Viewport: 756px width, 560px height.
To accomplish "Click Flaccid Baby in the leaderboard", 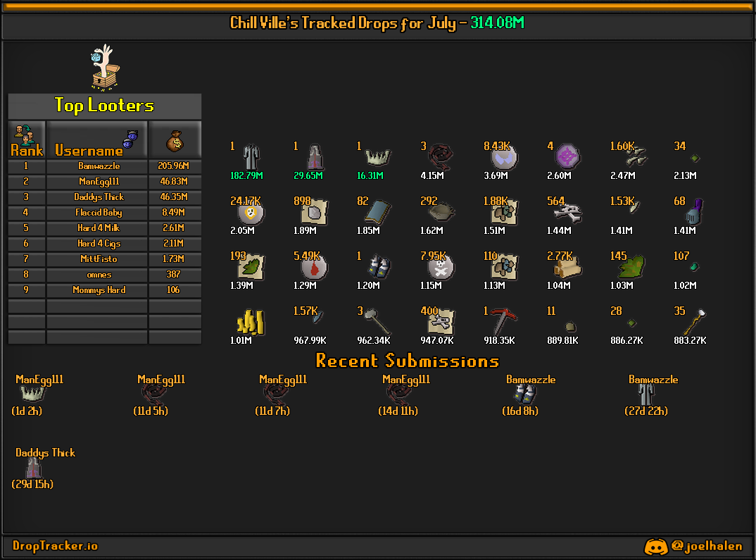I will point(99,212).
